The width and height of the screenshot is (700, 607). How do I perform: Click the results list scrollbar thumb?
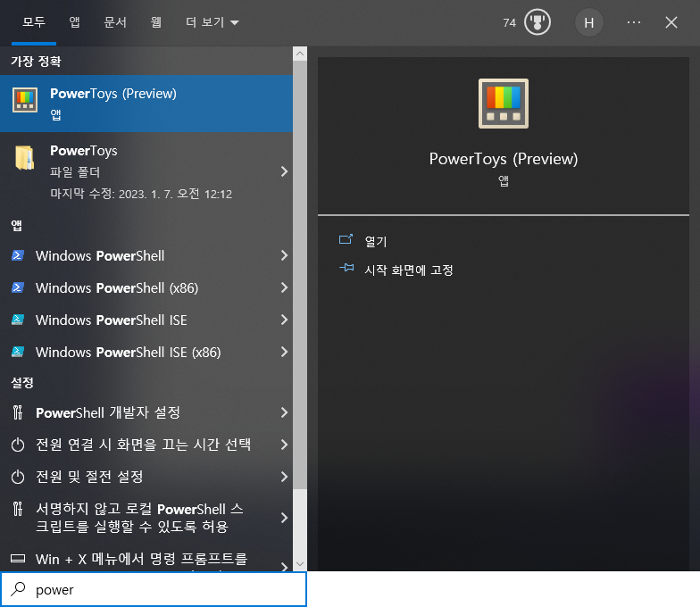tap(300, 275)
